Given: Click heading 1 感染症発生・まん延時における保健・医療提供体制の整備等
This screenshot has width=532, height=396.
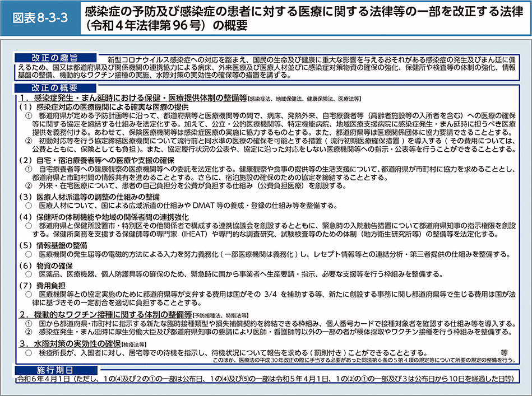Looking at the screenshot, I should click(x=133, y=97).
